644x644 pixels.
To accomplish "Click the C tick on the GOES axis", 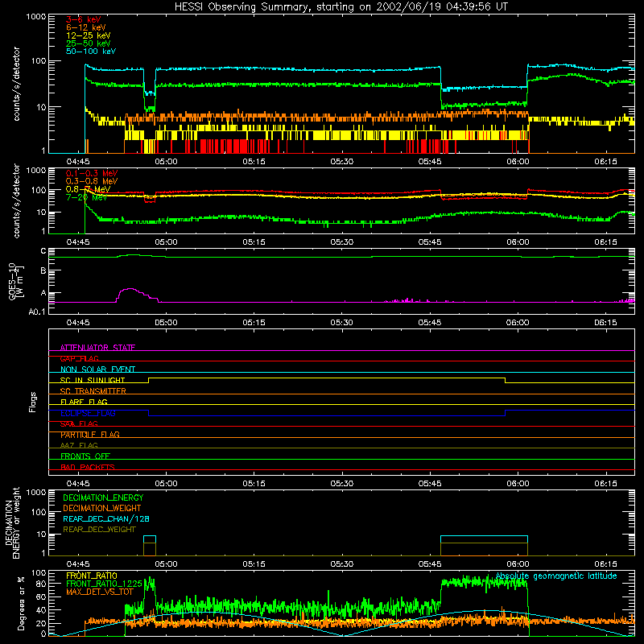I will point(43,251).
